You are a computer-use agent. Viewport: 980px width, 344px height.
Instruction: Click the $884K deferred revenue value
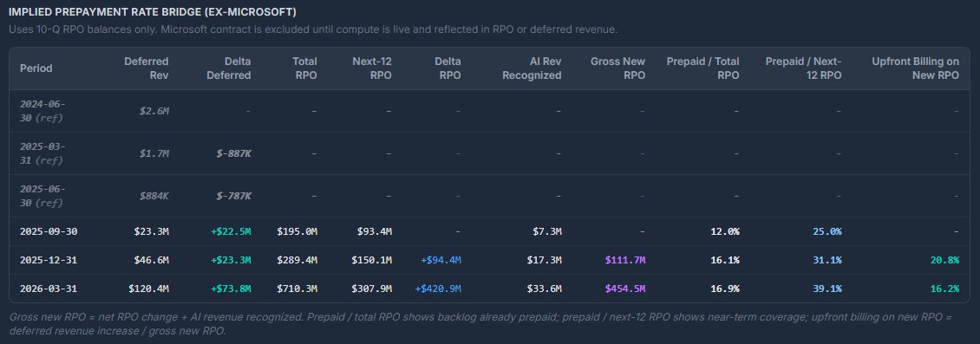pyautogui.click(x=154, y=196)
